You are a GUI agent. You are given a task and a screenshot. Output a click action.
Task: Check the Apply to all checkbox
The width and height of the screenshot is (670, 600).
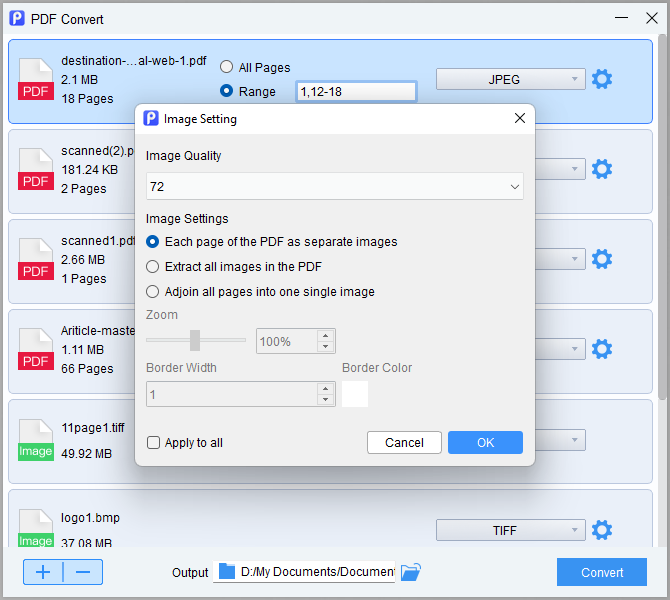[153, 442]
